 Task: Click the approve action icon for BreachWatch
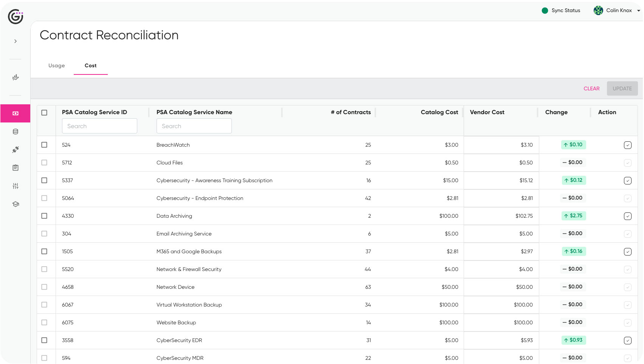[x=627, y=145]
